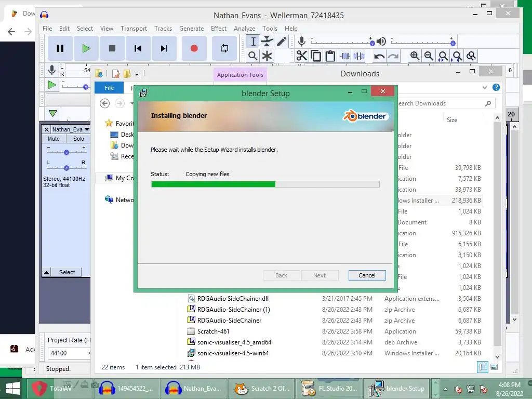Click Trim audio outside selection icon
This screenshot has height=399, width=532.
[345, 56]
